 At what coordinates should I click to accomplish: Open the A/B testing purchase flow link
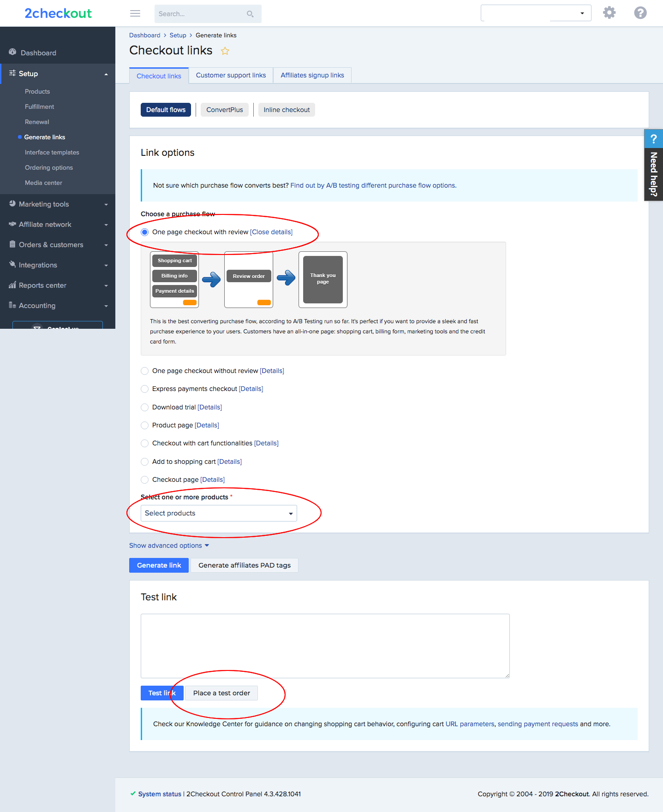(x=373, y=185)
